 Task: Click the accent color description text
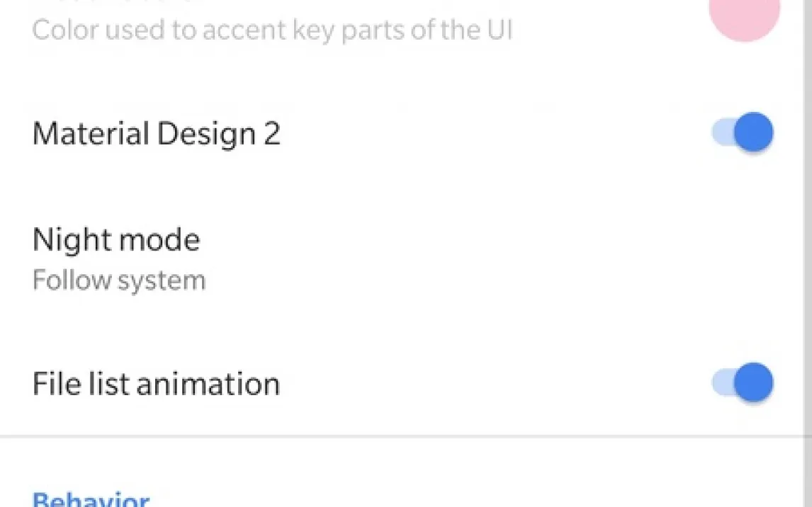tap(272, 30)
